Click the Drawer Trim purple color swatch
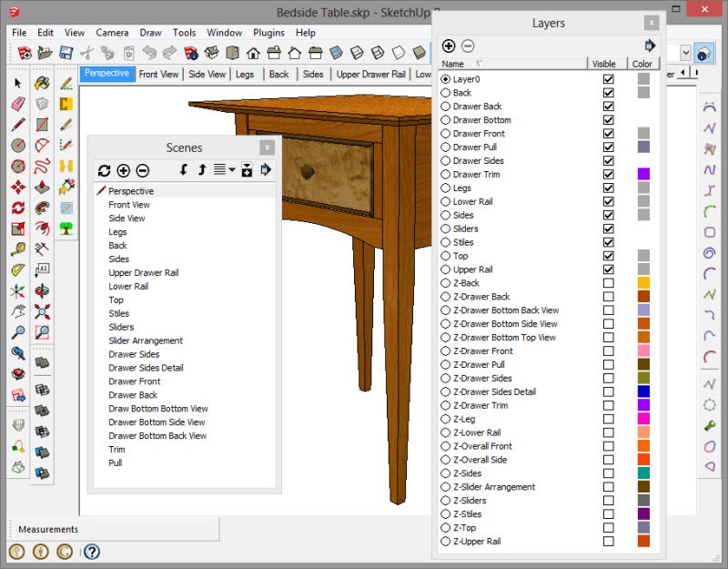Screen dimensions: 728x569 pyautogui.click(x=643, y=174)
